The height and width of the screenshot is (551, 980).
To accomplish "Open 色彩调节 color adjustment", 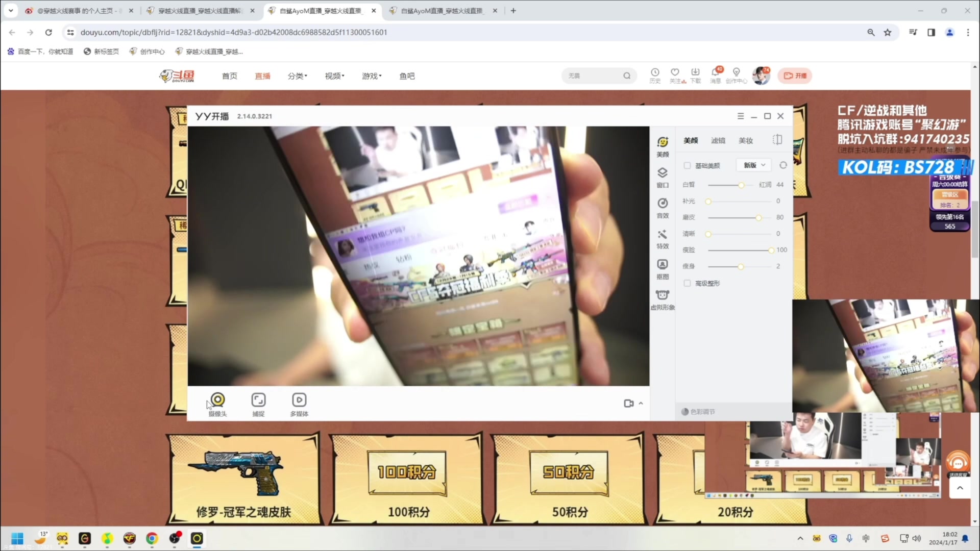I will (x=698, y=411).
